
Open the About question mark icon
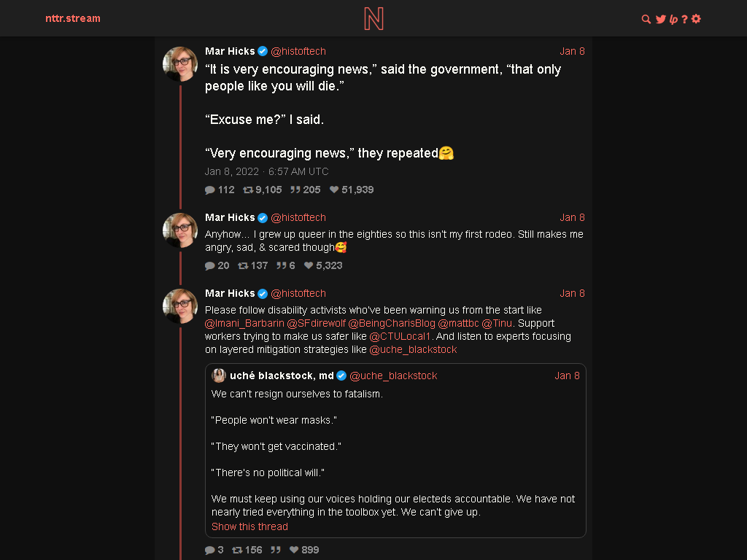coord(684,19)
